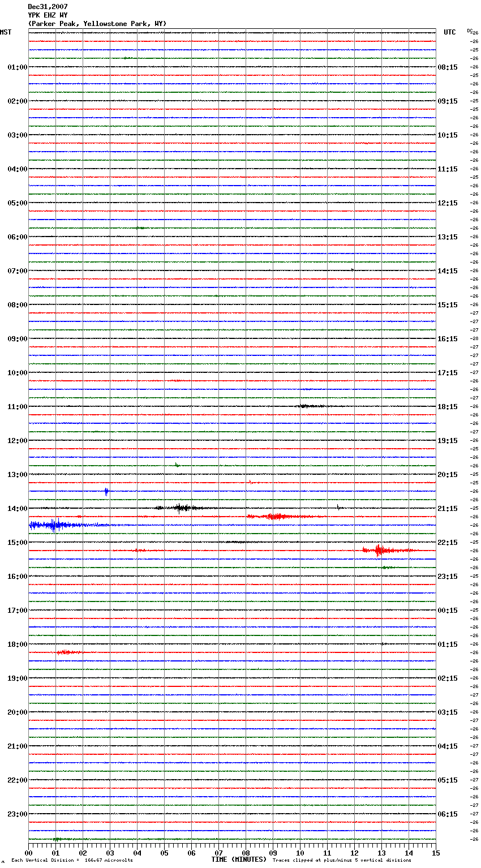Viewport: 481px width, 868px height.
Task: Click minute tick 09 on the bottom axis
Action: click(x=273, y=852)
